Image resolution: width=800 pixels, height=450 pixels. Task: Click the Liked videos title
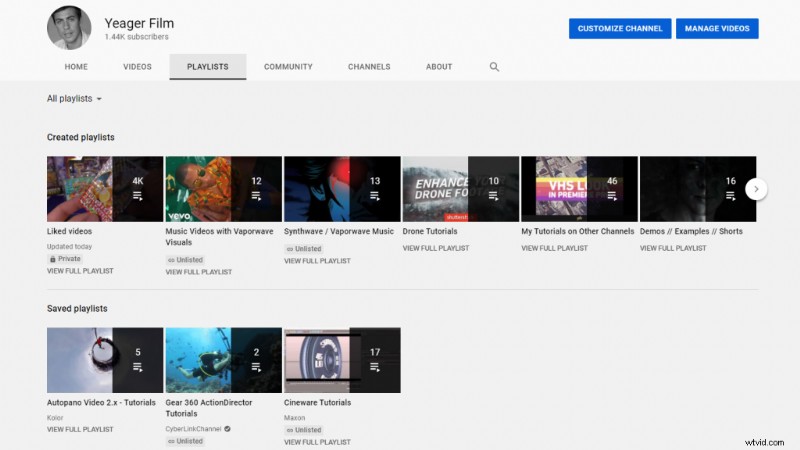click(x=69, y=231)
